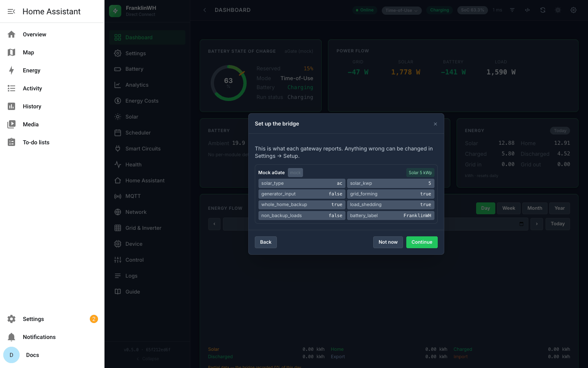Open the History page
This screenshot has width=588, height=368.
pyautogui.click(x=52, y=106)
